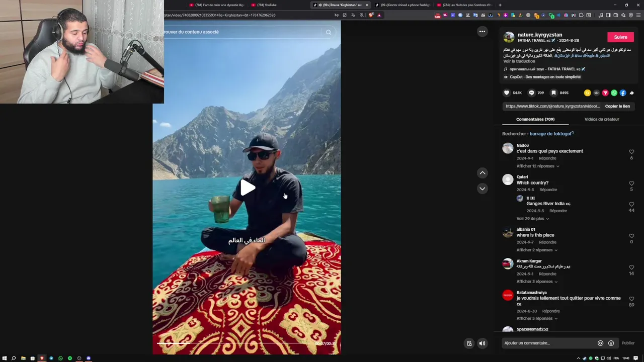Open a new browser tab with plus
Viewport: 644px width, 362px height.
click(x=500, y=5)
